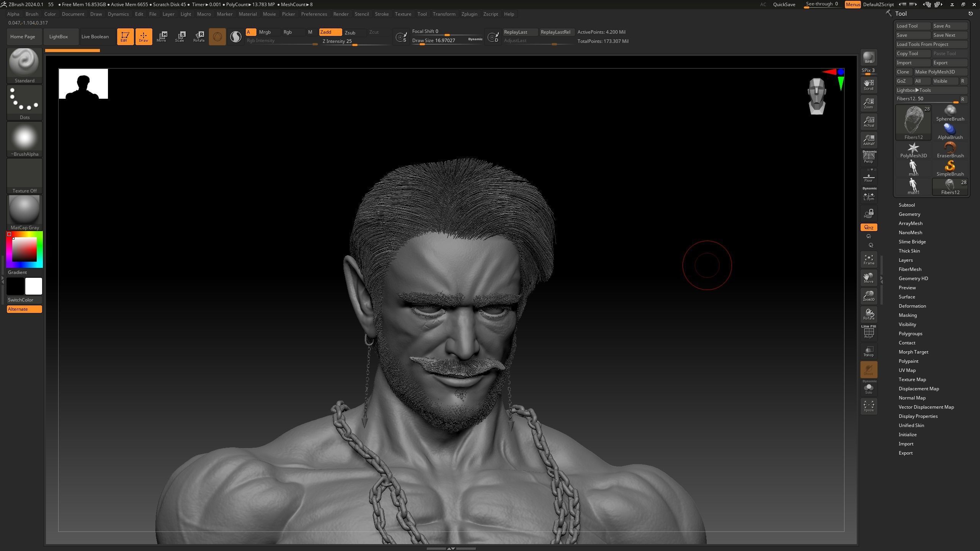Viewport: 980px width, 551px height.
Task: Select the Scale transform tool
Action: click(180, 37)
